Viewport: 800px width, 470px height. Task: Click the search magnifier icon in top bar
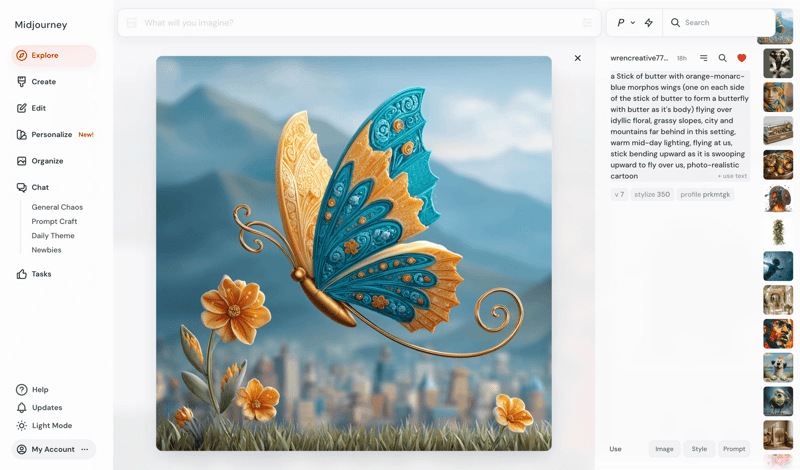pyautogui.click(x=675, y=22)
